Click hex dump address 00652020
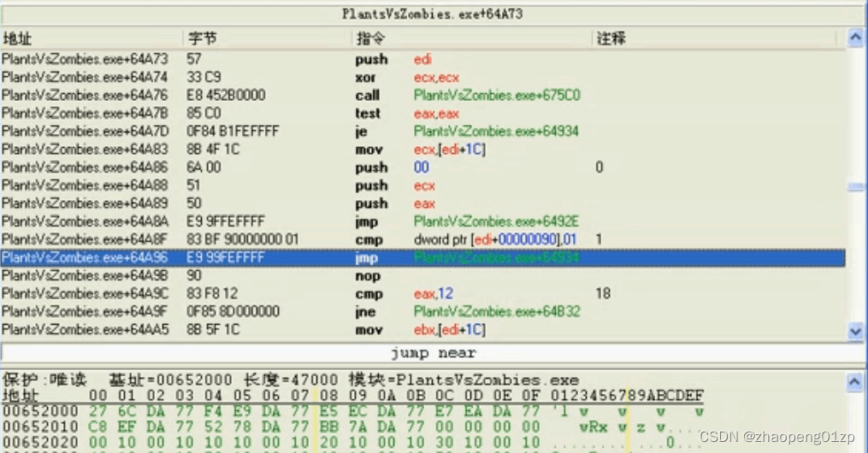The image size is (868, 453). click(41, 443)
